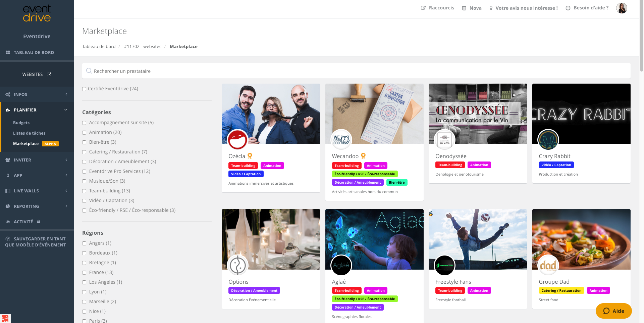The width and height of the screenshot is (644, 323).
Task: Click Freestyle Fans Team-building red tag
Action: [450, 290]
